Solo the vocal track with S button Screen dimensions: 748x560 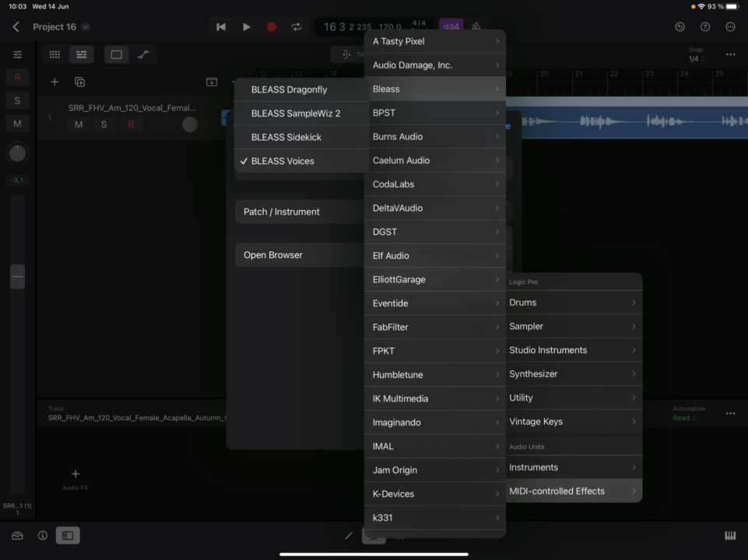coord(104,124)
